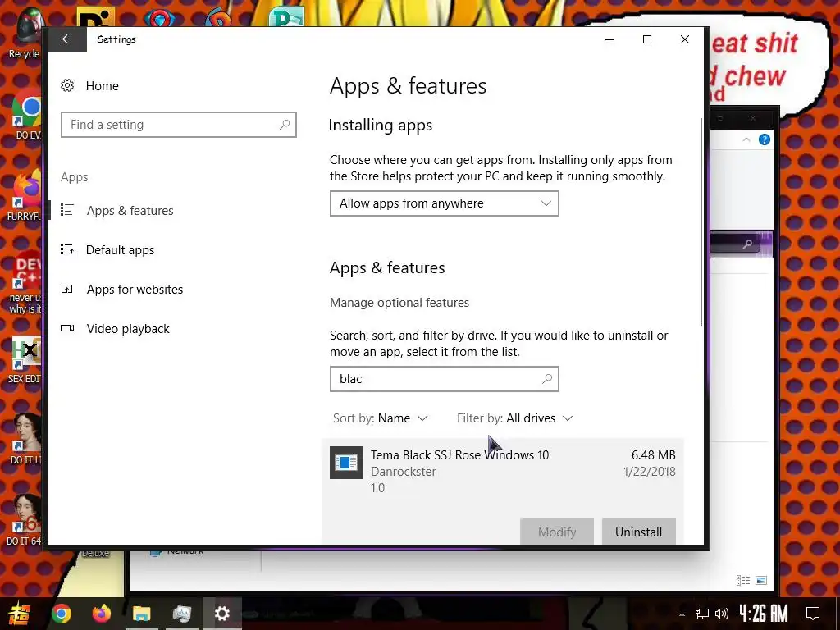Screen dimensions: 840x630
Task: Select the HxD editor desktop shortcut
Action: pyautogui.click(x=25, y=360)
